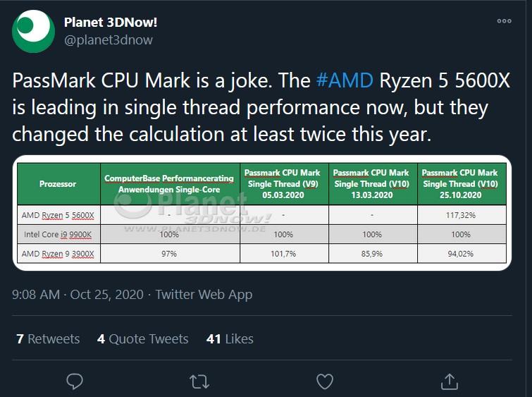Like the tweet with heart icon
Viewport: 532px width, 397px height.
325,381
